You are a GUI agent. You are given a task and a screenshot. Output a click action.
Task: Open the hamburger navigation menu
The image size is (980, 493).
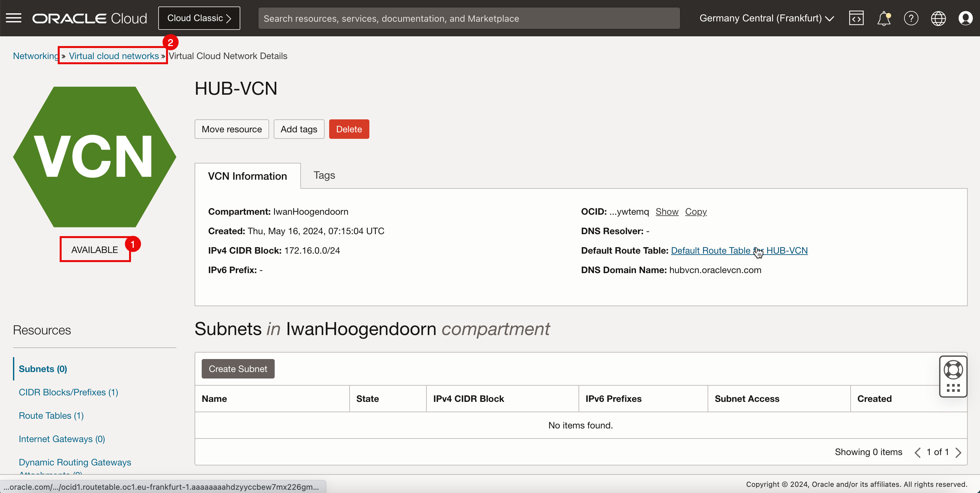(x=14, y=18)
